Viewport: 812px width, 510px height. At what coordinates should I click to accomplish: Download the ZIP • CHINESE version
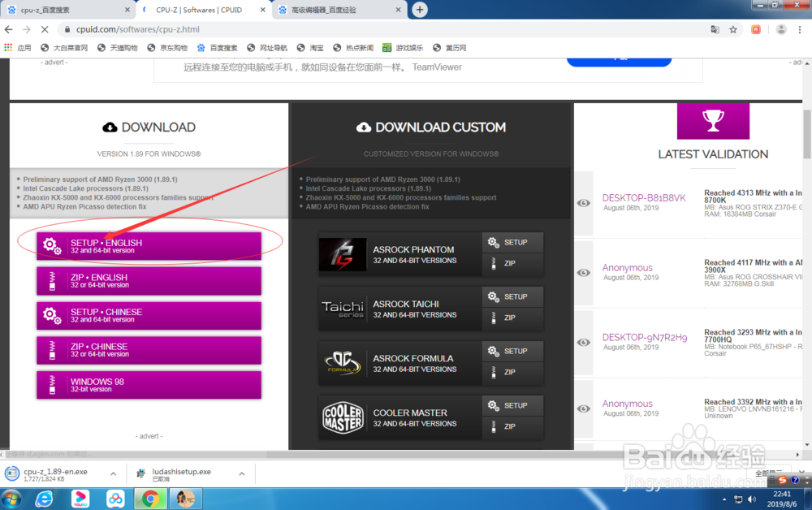tap(149, 350)
